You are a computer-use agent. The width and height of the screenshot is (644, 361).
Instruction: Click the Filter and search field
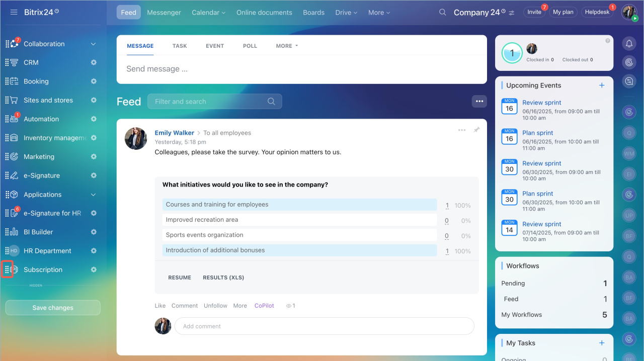point(209,102)
